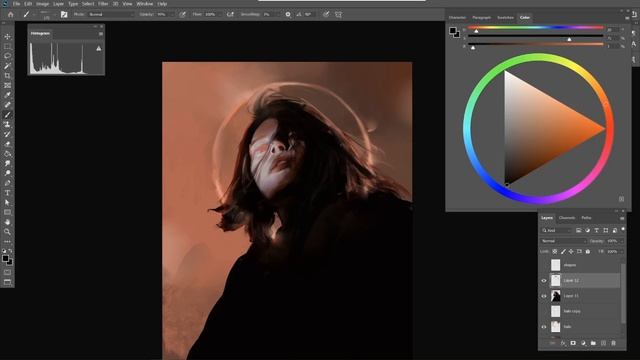Screen dimensions: 640x360
Task: Enable airbrush-style build-up
Action: (x=230, y=15)
